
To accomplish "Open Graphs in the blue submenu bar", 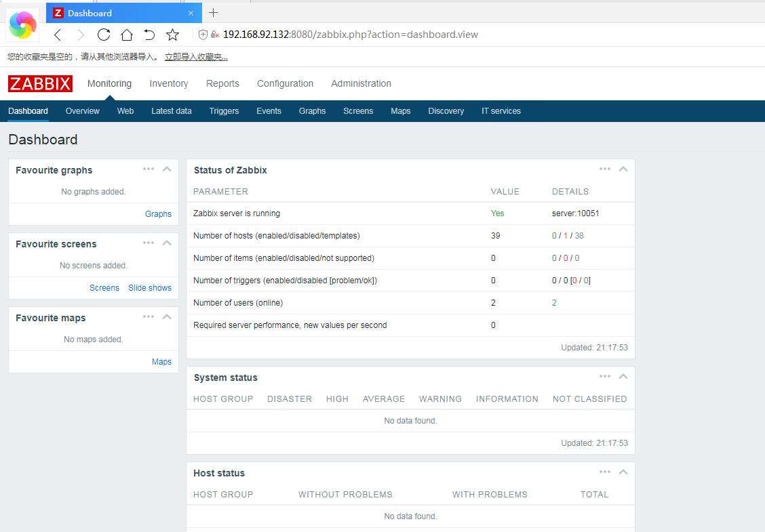I will (312, 111).
